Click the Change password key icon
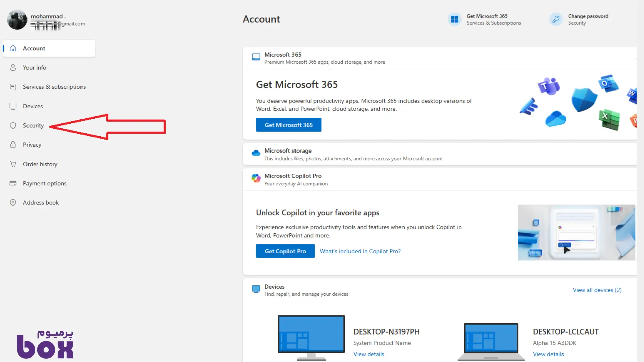644x362 pixels. pyautogui.click(x=556, y=19)
